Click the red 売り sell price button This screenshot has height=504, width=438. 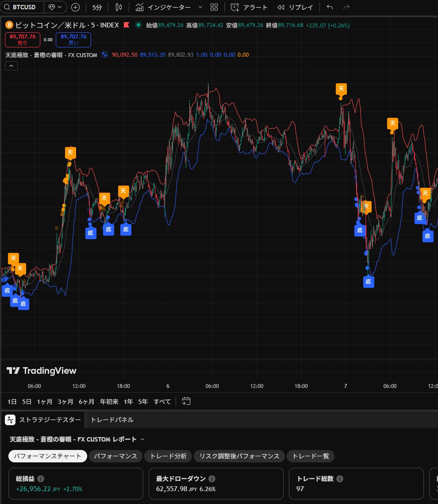(x=23, y=39)
